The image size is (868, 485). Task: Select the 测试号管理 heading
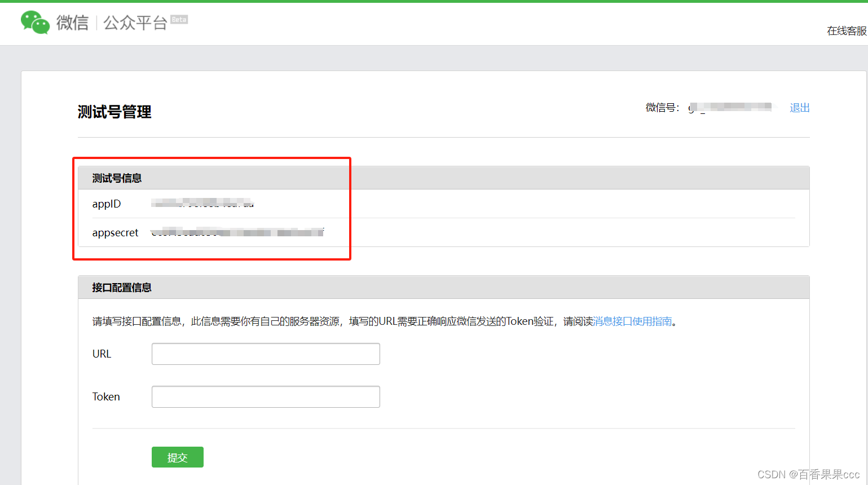pyautogui.click(x=114, y=112)
